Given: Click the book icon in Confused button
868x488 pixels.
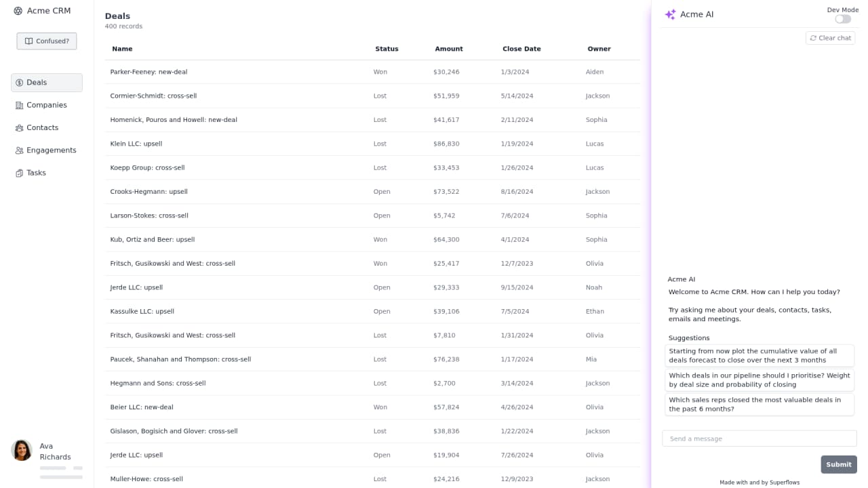Looking at the screenshot, I should (28, 41).
